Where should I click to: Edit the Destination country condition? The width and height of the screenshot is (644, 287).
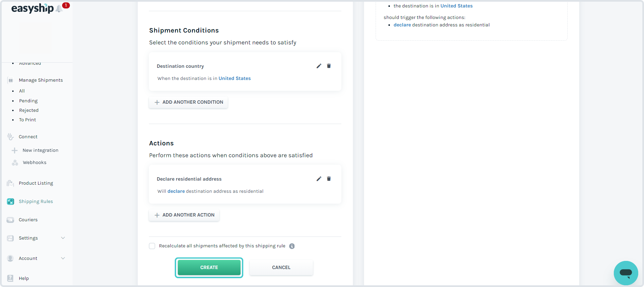[x=319, y=66]
